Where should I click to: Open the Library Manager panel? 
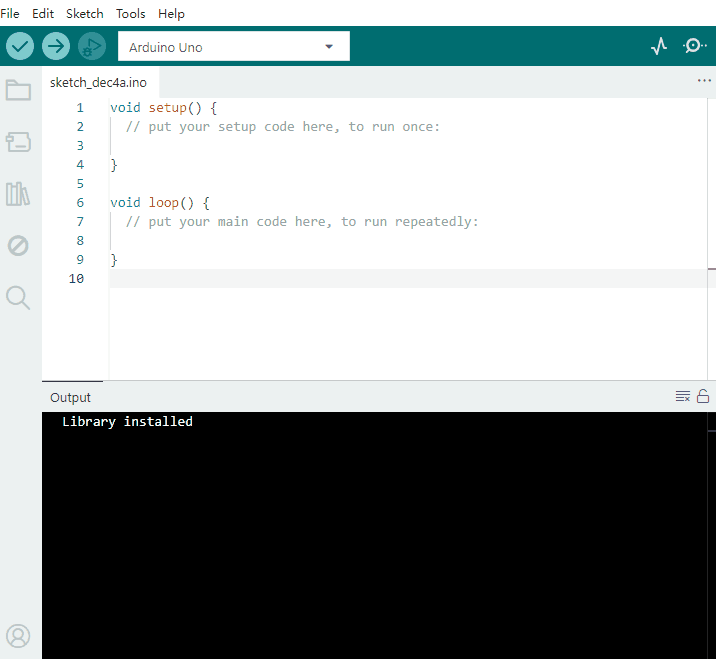pos(18,194)
